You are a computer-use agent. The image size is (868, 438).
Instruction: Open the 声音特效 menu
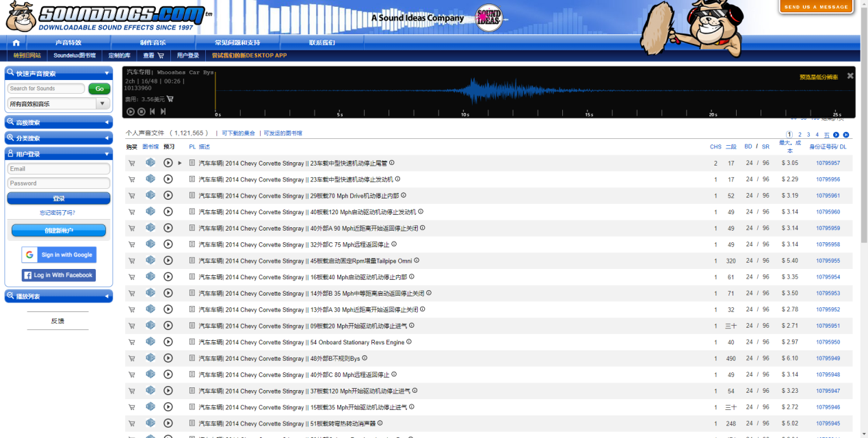pos(68,42)
